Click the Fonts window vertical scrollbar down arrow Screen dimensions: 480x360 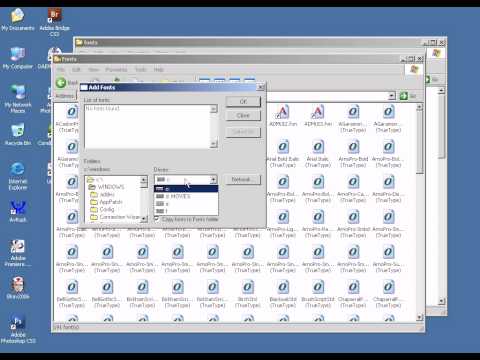pos(420,317)
